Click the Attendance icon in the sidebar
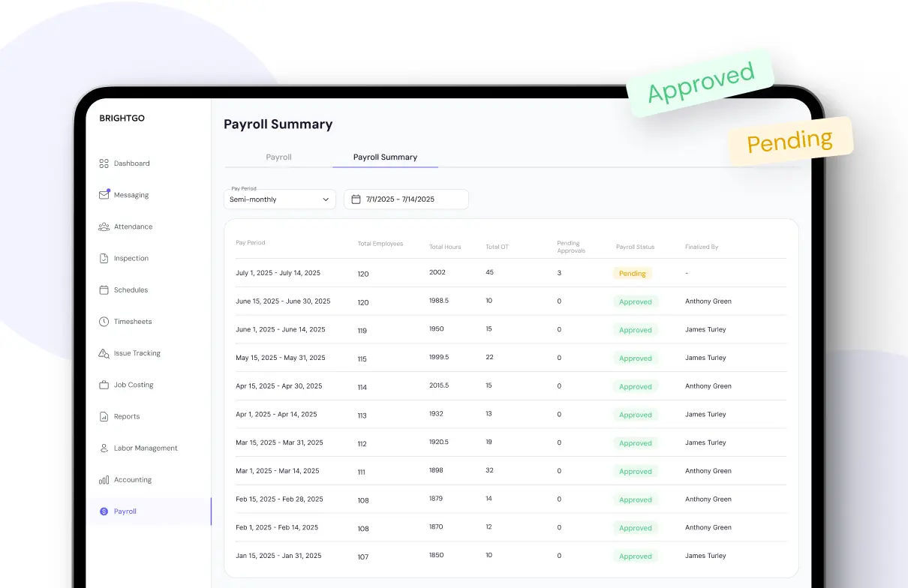Image resolution: width=908 pixels, height=588 pixels. (x=104, y=226)
